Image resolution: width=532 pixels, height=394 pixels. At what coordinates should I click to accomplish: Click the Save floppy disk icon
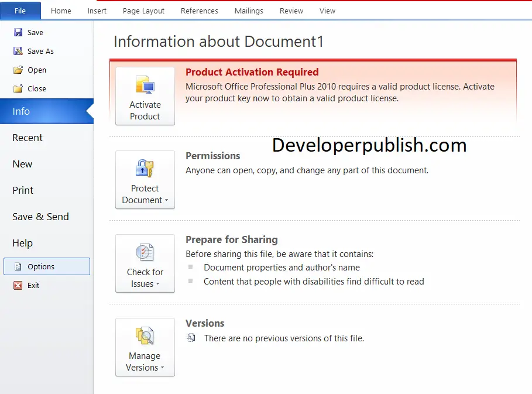(18, 32)
